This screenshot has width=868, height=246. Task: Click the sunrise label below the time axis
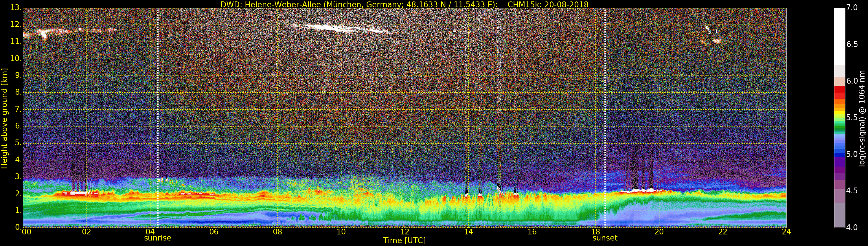pos(157,238)
